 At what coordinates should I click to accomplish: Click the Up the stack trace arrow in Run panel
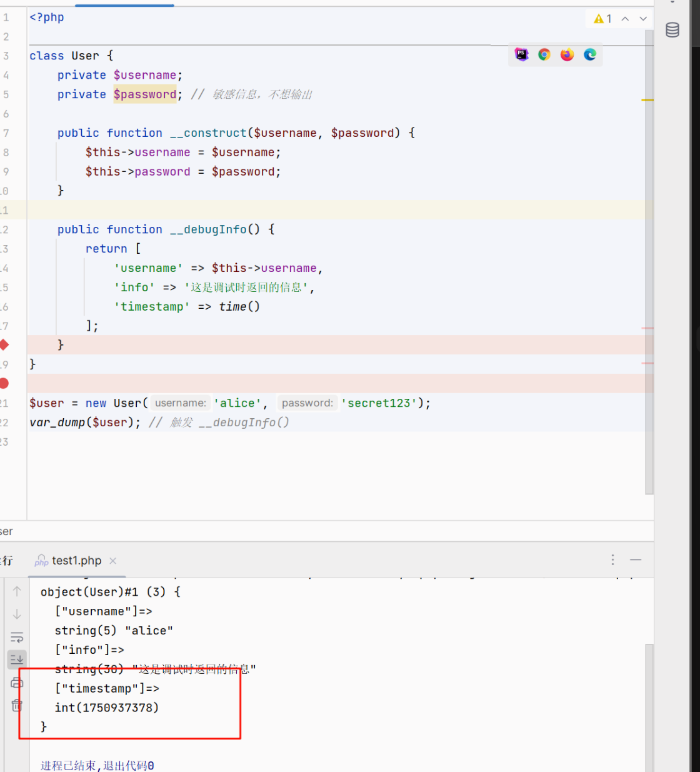[17, 591]
